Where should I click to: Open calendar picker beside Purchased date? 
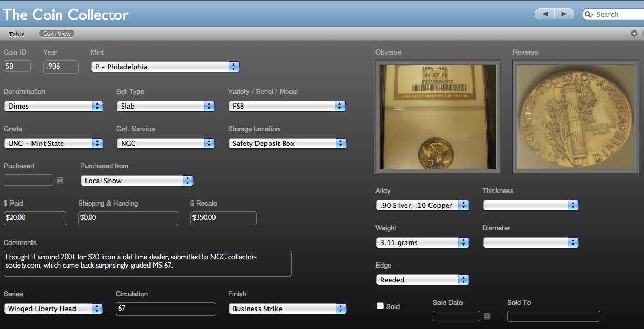[x=60, y=180]
